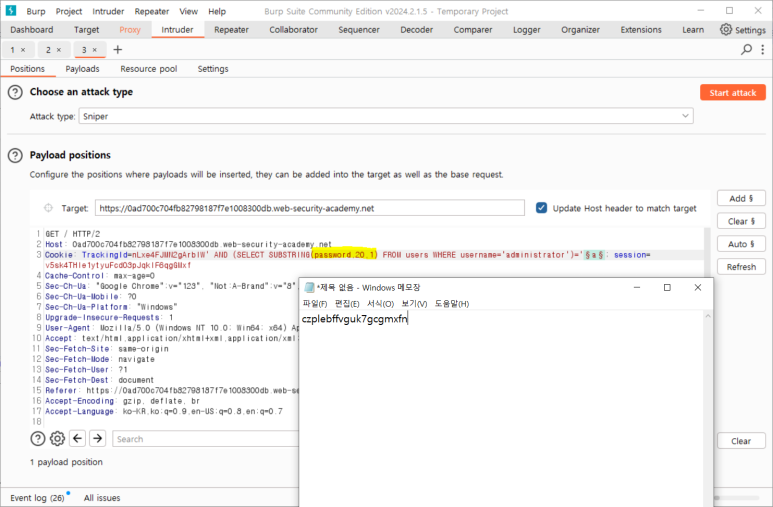Click Notepad scrollbar up arrow
This screenshot has width=773, height=507.
point(708,316)
